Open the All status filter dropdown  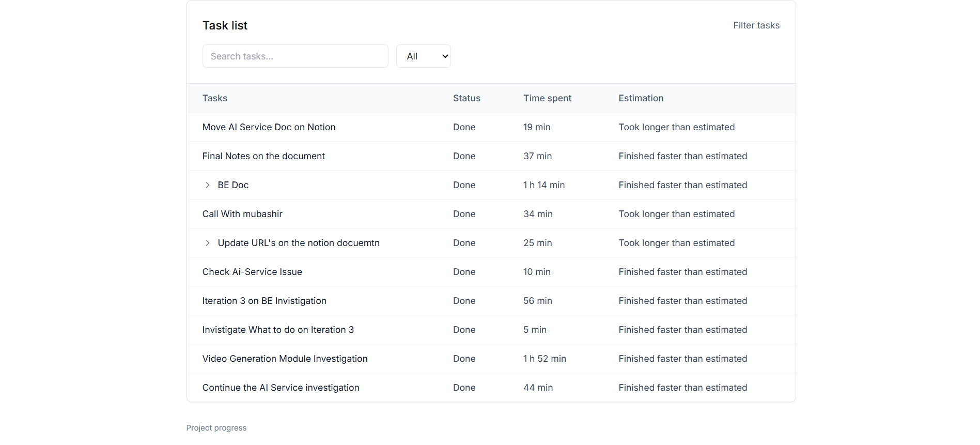423,56
